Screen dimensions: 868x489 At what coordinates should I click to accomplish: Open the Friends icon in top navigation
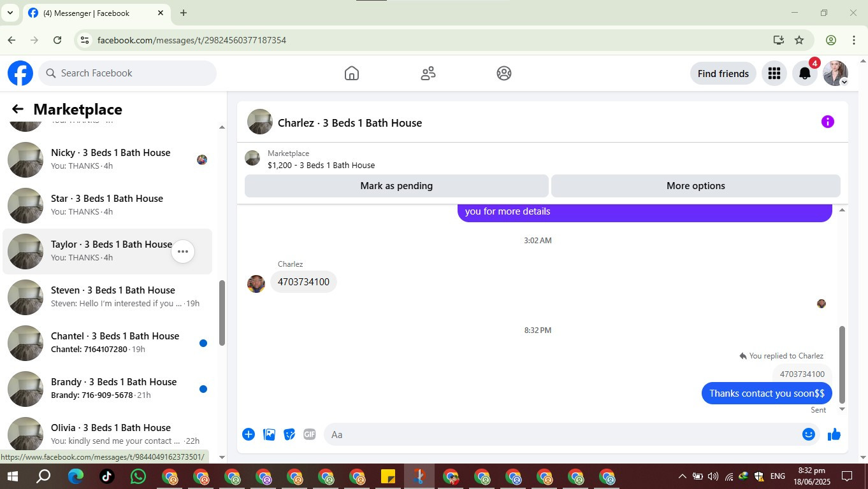tap(428, 73)
